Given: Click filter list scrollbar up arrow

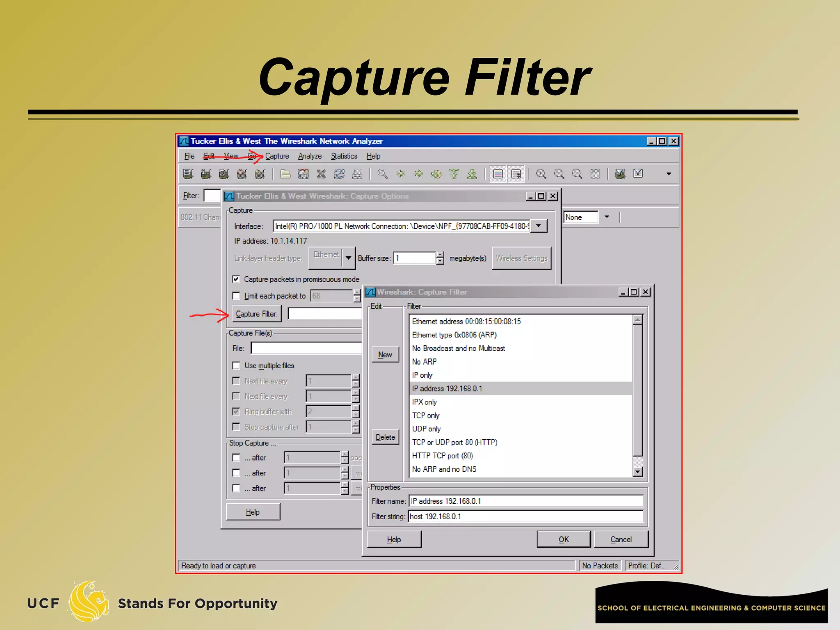Looking at the screenshot, I should tap(637, 320).
